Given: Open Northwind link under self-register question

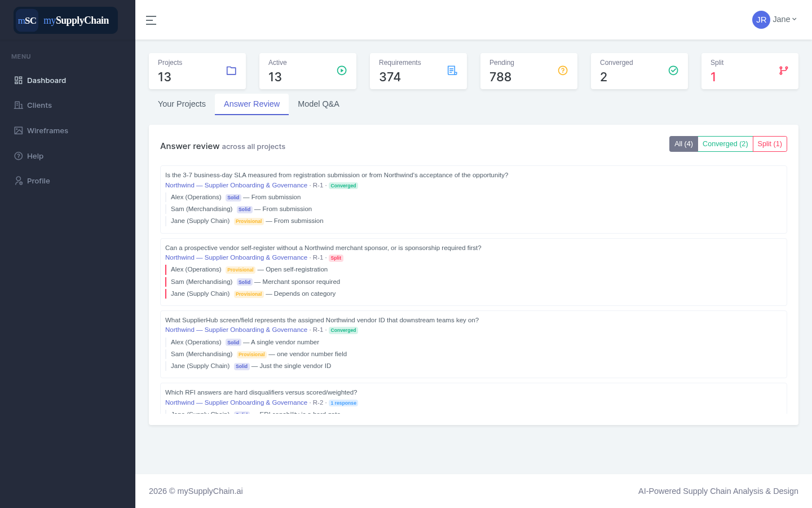Looking at the screenshot, I should (236, 257).
